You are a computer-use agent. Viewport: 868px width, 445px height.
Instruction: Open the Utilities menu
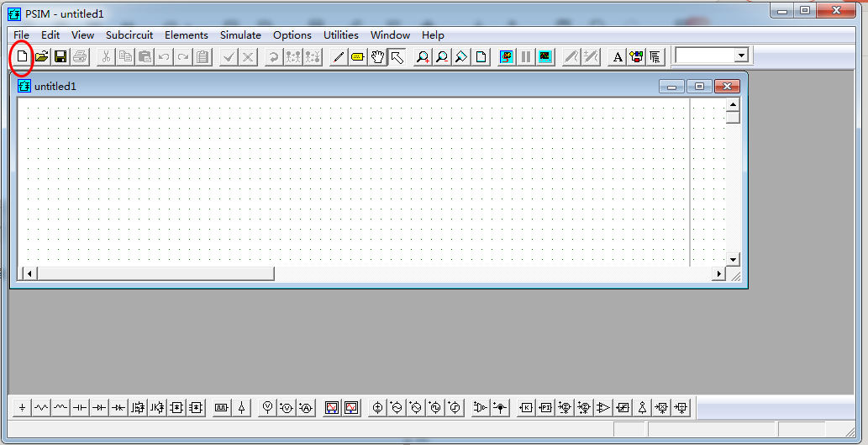[x=341, y=35]
